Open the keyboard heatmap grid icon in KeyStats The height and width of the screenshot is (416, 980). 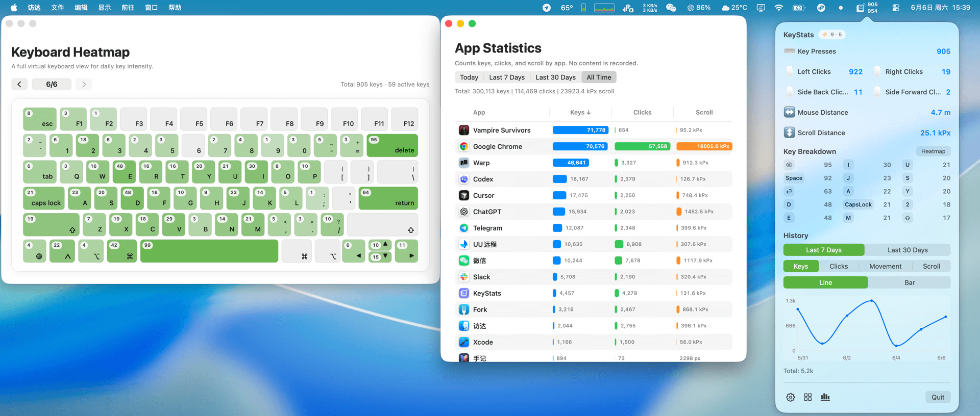(808, 397)
